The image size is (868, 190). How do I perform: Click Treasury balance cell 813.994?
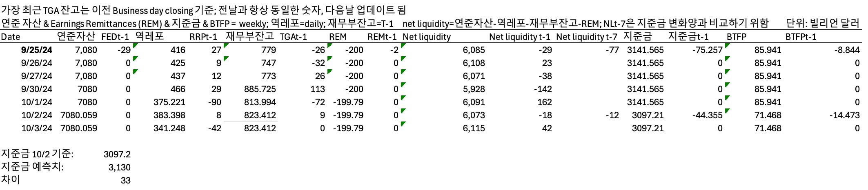(x=260, y=102)
